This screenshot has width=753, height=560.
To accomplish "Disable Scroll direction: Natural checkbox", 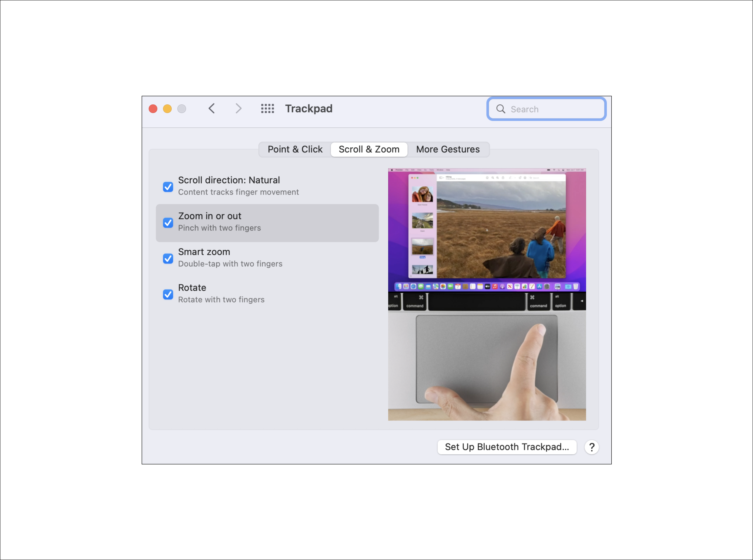I will point(168,187).
